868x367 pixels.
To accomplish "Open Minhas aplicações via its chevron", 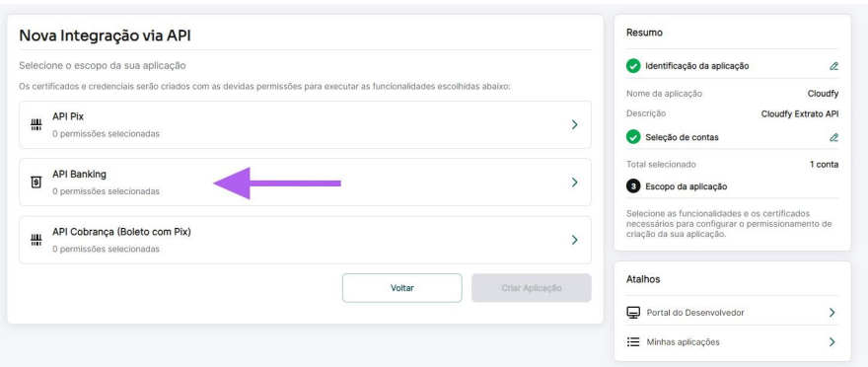I will tap(832, 342).
